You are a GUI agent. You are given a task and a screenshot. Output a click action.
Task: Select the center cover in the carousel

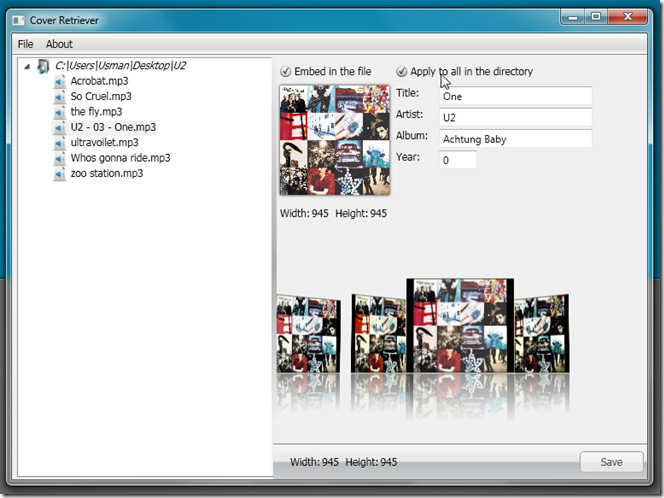coord(460,325)
